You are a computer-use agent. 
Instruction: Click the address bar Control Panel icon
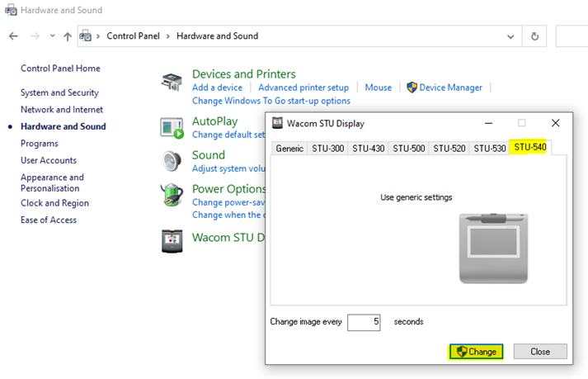click(86, 36)
